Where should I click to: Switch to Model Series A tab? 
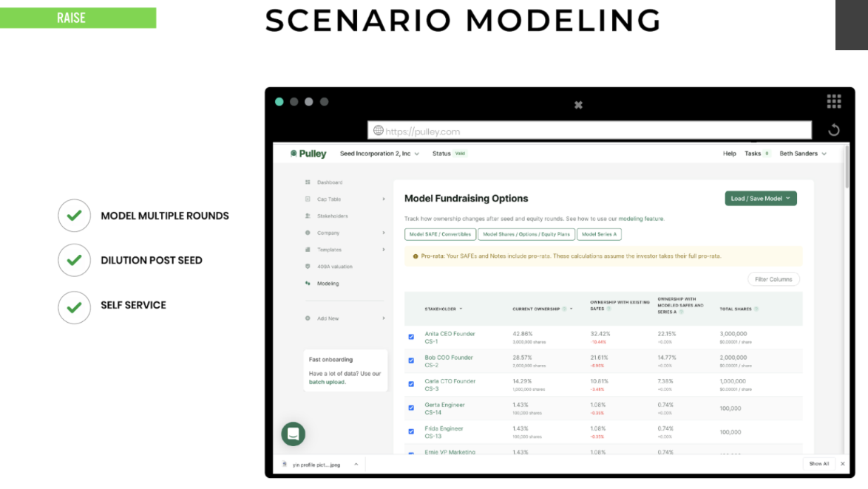click(x=598, y=234)
